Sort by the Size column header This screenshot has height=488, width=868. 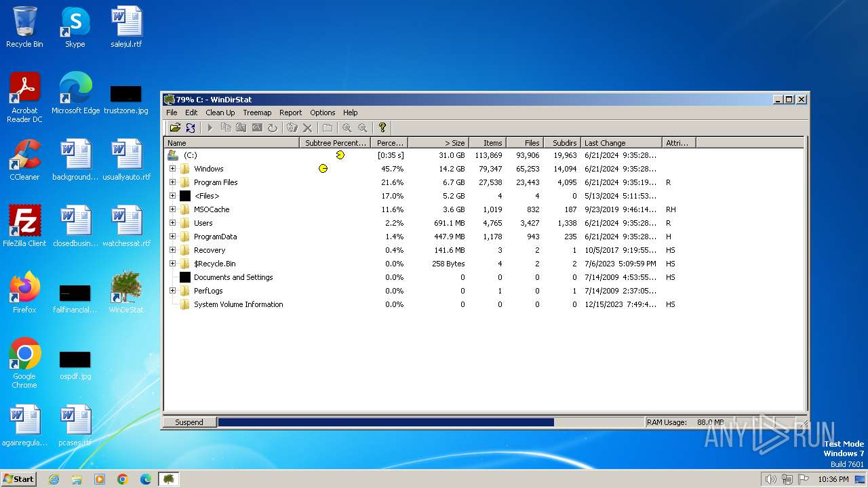tap(437, 143)
